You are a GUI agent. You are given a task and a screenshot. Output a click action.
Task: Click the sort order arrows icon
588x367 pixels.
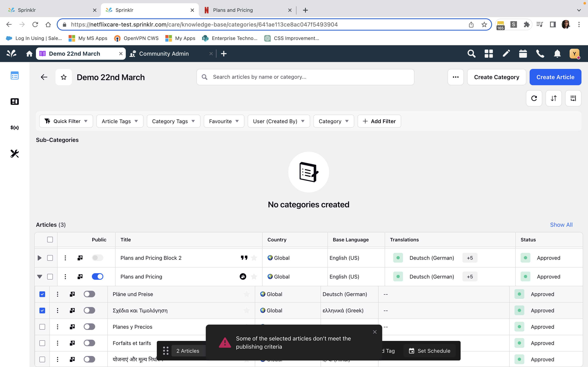click(x=553, y=98)
